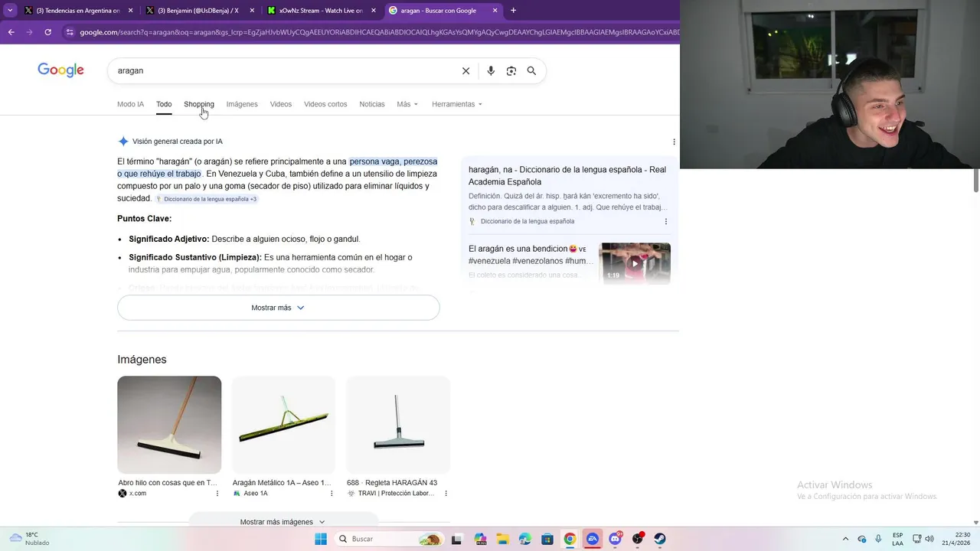Open the tab search dropdown in Chrome

pos(10,11)
